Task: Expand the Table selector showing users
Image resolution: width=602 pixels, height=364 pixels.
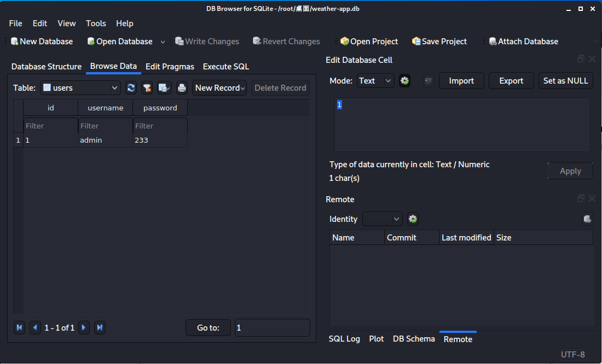Action: click(x=80, y=88)
